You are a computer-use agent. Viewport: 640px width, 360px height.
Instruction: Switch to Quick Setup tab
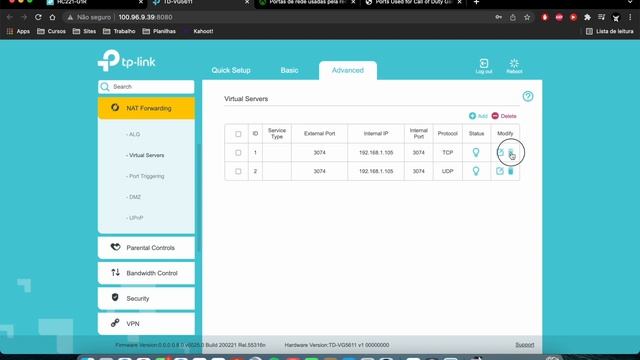click(231, 70)
